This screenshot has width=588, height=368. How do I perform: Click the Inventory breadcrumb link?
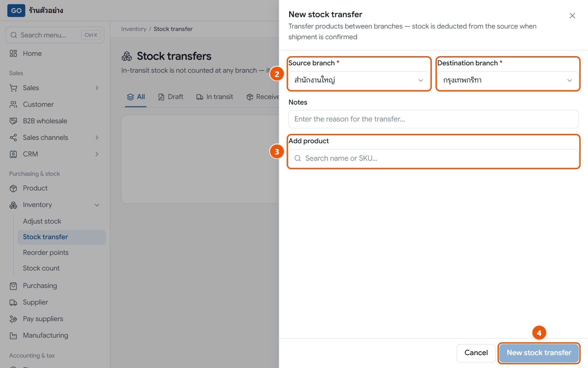click(134, 29)
